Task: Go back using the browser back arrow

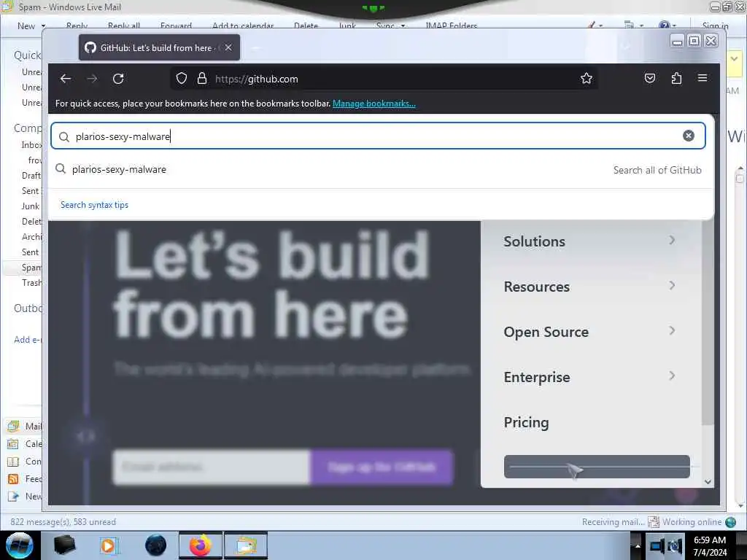Action: pos(65,79)
